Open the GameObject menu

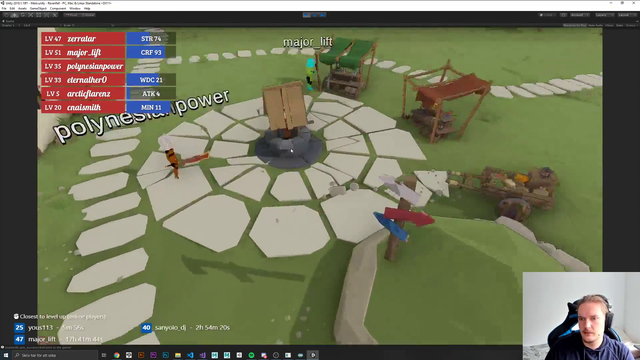tap(38, 8)
